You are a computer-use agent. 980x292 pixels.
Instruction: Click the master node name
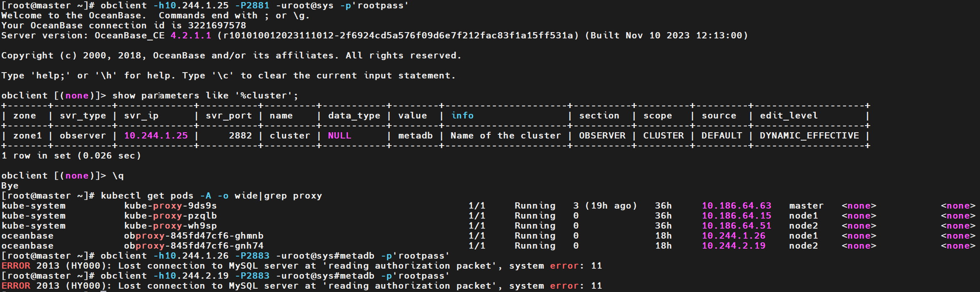807,206
